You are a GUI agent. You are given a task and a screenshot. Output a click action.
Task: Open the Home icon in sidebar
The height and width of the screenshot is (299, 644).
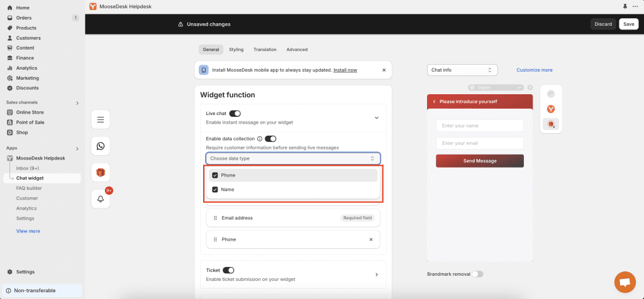coord(10,8)
